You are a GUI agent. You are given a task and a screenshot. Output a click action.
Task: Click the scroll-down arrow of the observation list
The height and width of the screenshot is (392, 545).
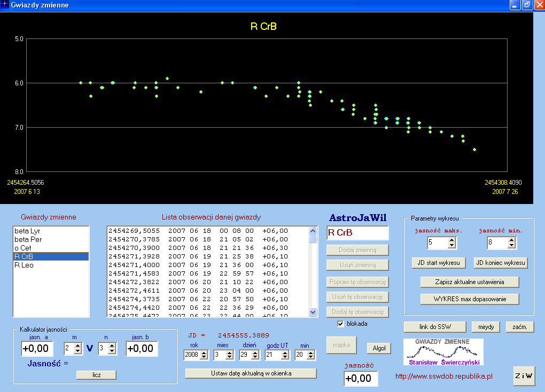click(x=313, y=312)
